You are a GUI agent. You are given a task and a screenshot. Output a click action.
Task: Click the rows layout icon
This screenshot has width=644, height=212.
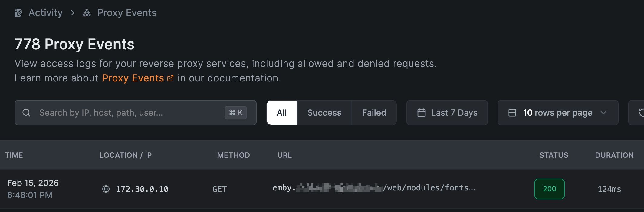tap(512, 113)
